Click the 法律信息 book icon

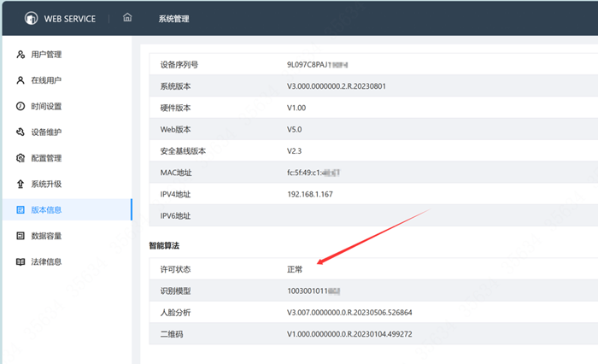tap(21, 261)
